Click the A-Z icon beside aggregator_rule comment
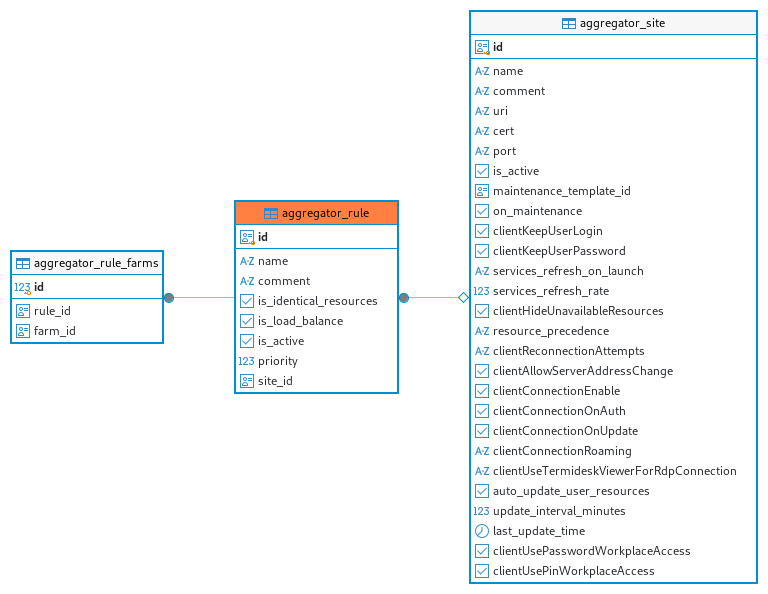 pos(247,281)
